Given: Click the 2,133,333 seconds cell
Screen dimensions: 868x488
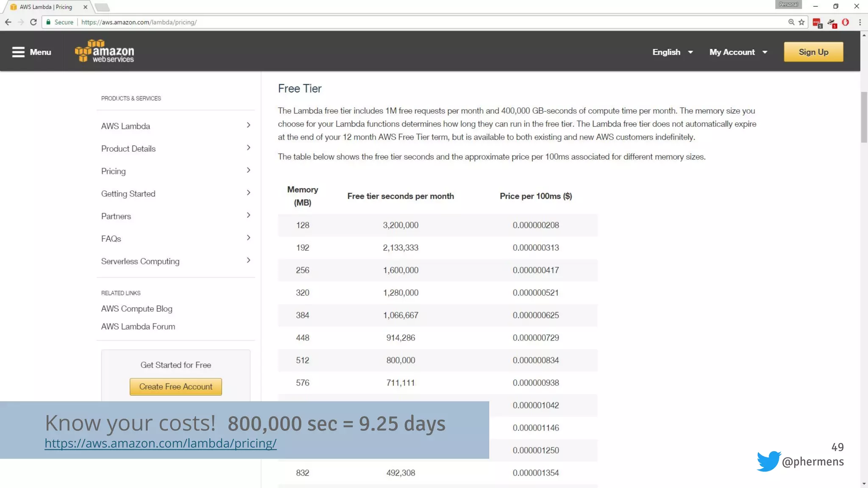Looking at the screenshot, I should 401,247.
